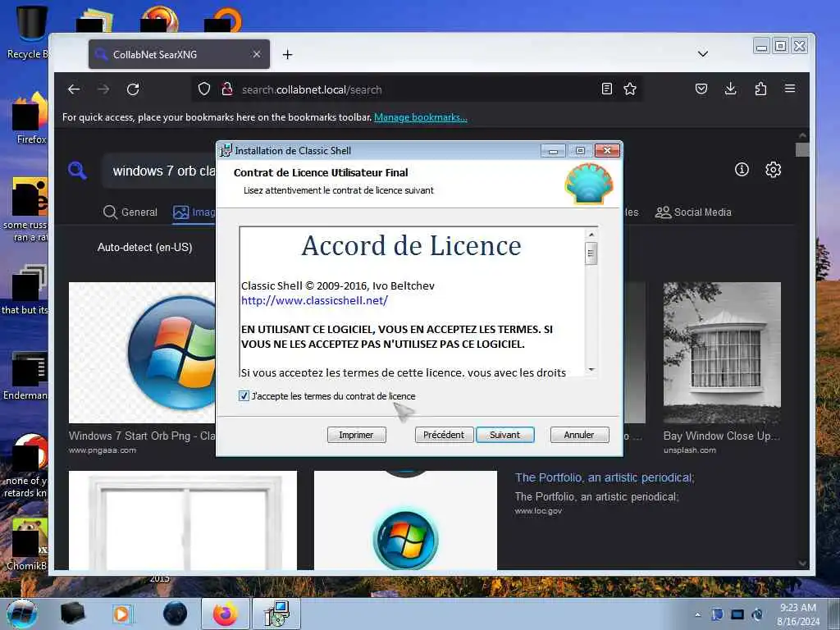The height and width of the screenshot is (630, 840).
Task: Reload the page in Firefox
Action: [x=133, y=89]
